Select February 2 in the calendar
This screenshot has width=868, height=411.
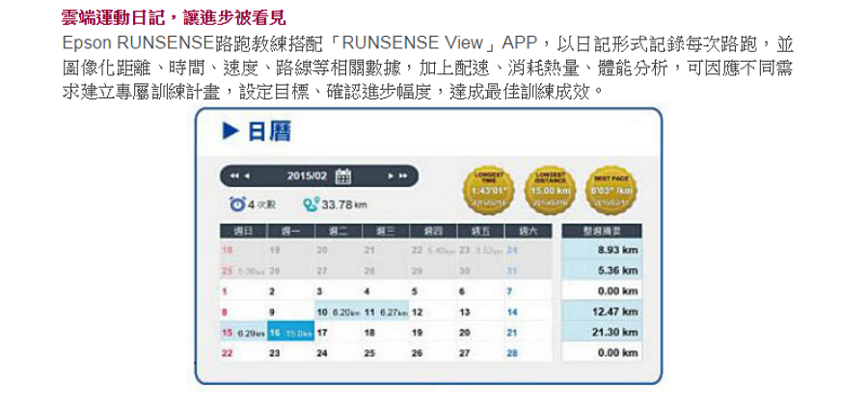tap(291, 291)
